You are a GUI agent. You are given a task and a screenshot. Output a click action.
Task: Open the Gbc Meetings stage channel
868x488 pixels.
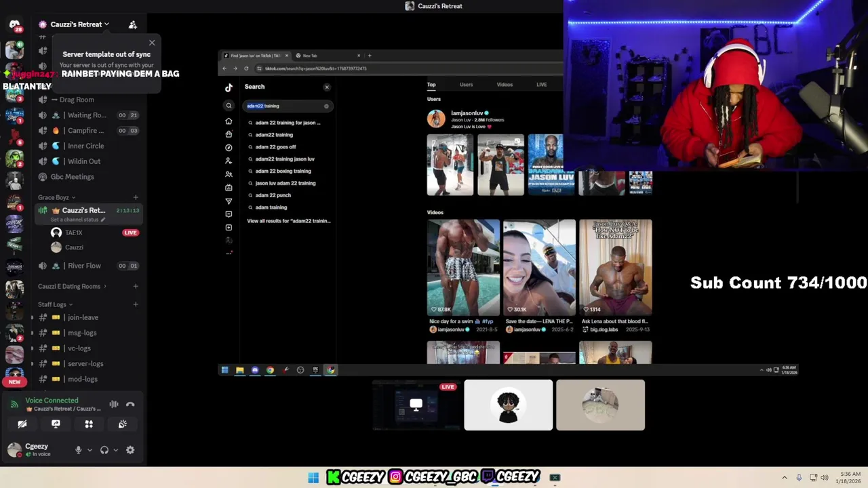click(88, 177)
